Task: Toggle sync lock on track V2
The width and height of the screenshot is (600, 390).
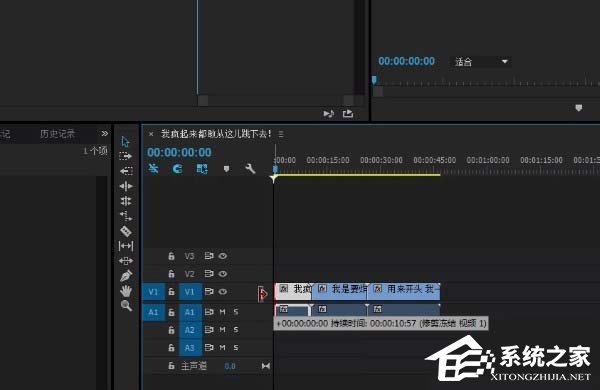Action: click(x=209, y=274)
